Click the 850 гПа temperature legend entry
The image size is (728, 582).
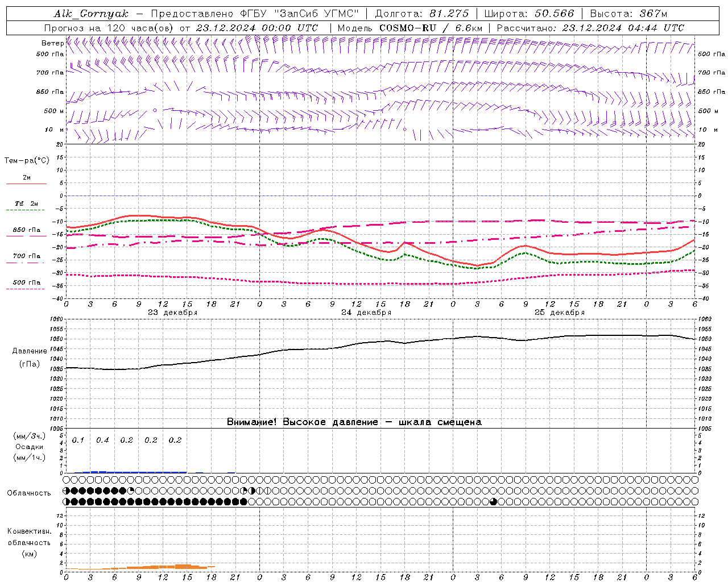coord(26,231)
